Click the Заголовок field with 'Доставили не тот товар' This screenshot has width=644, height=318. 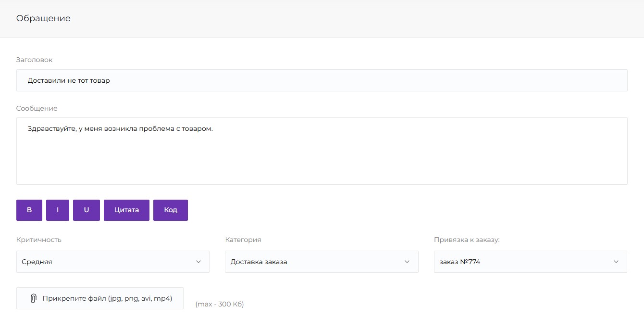tap(322, 80)
